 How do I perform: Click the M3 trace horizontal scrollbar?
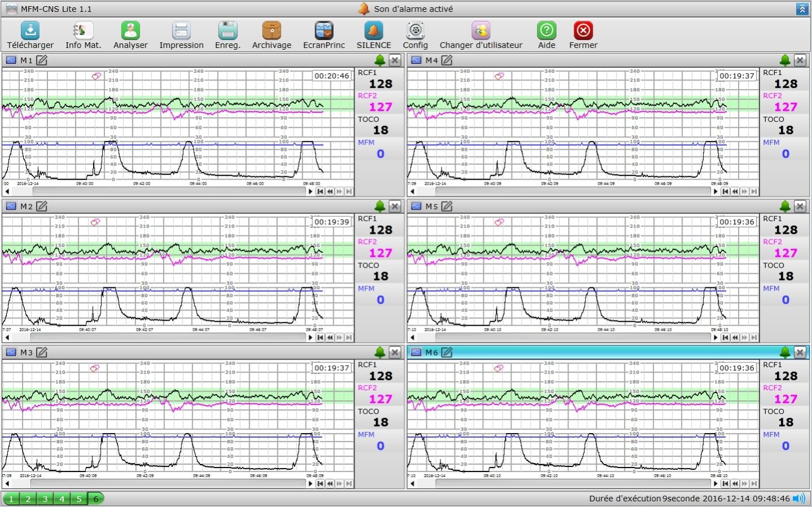pos(169,484)
